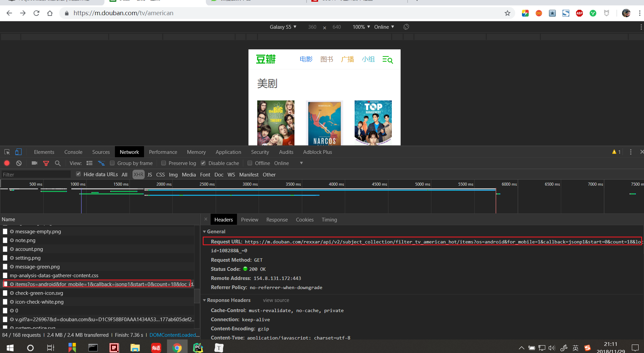
Task: Open the Timing tab of the request
Action: pos(329,220)
